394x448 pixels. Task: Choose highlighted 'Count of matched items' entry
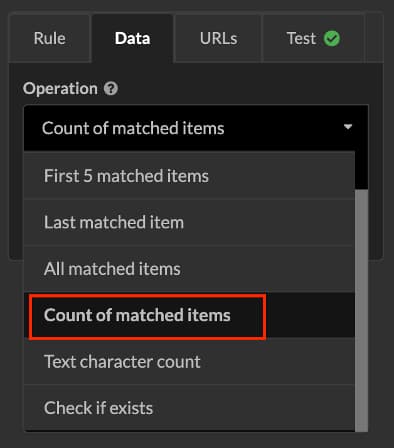point(137,315)
